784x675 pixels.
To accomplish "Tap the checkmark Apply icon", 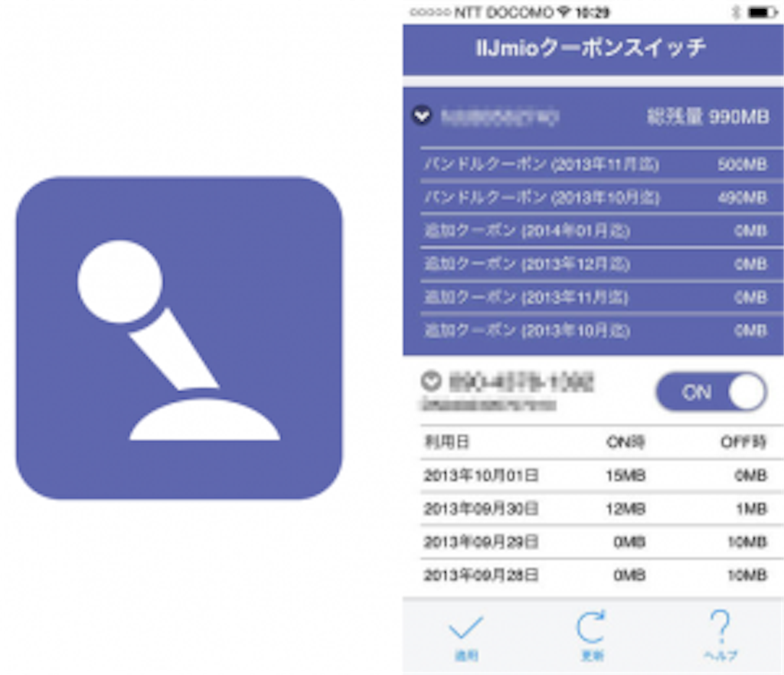I will click(x=466, y=627).
